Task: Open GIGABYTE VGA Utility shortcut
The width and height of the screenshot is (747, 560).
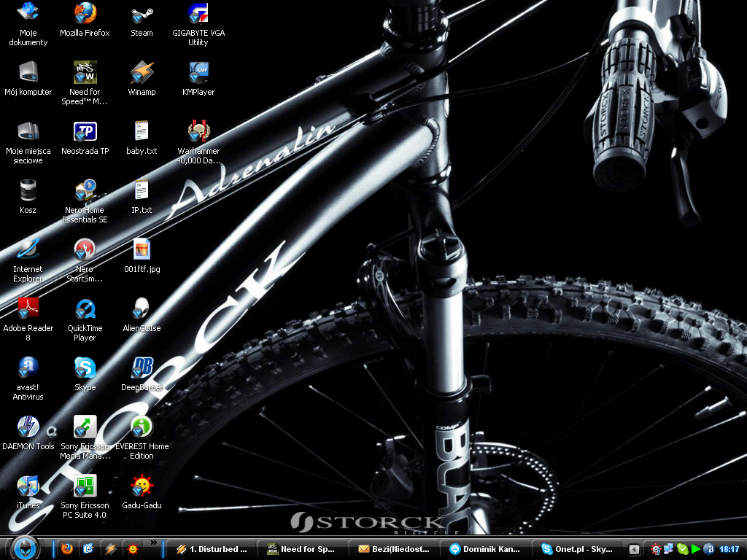Action: 198,24
